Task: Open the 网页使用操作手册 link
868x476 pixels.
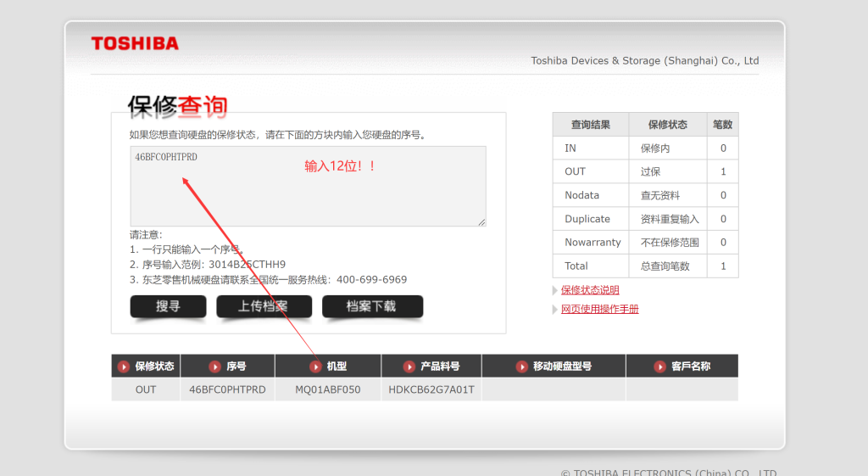Action: [x=599, y=310]
